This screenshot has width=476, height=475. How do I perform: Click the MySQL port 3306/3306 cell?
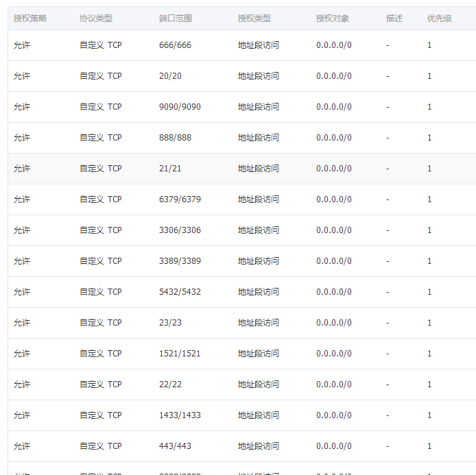pos(180,230)
